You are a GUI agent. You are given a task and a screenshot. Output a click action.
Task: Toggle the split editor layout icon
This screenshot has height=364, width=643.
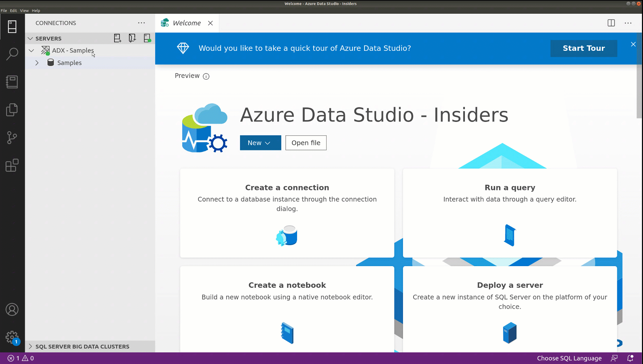611,23
